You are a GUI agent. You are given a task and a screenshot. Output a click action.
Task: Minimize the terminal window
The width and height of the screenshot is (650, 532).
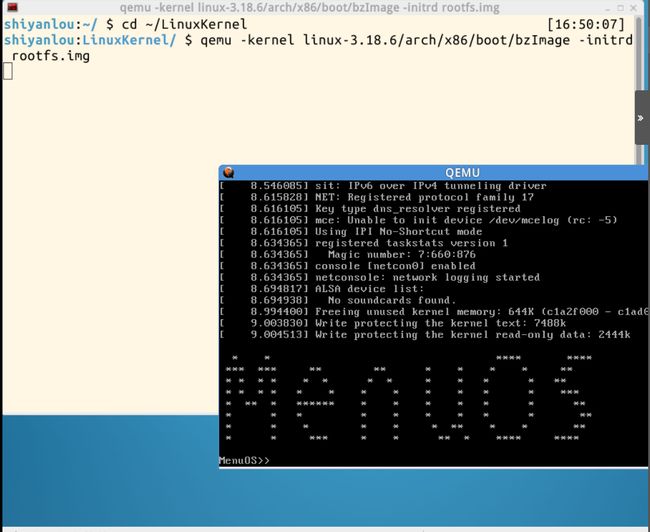(608, 8)
